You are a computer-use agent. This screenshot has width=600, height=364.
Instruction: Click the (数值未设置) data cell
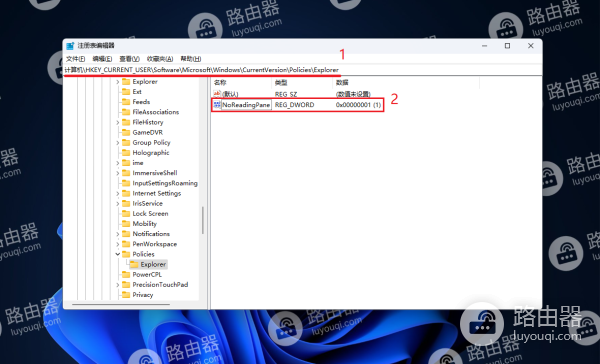(353, 94)
